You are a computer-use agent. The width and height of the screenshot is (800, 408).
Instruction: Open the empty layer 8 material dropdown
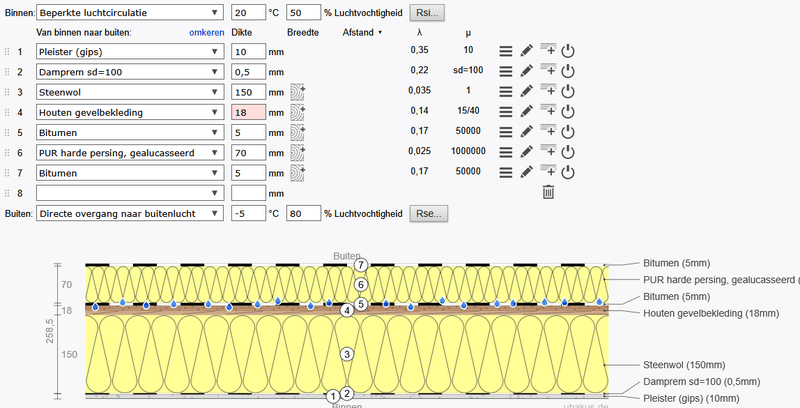tap(130, 193)
